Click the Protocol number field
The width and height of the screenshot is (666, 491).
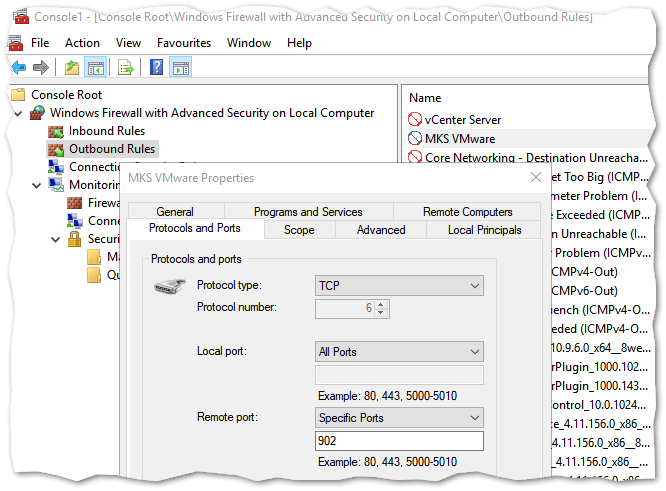346,308
